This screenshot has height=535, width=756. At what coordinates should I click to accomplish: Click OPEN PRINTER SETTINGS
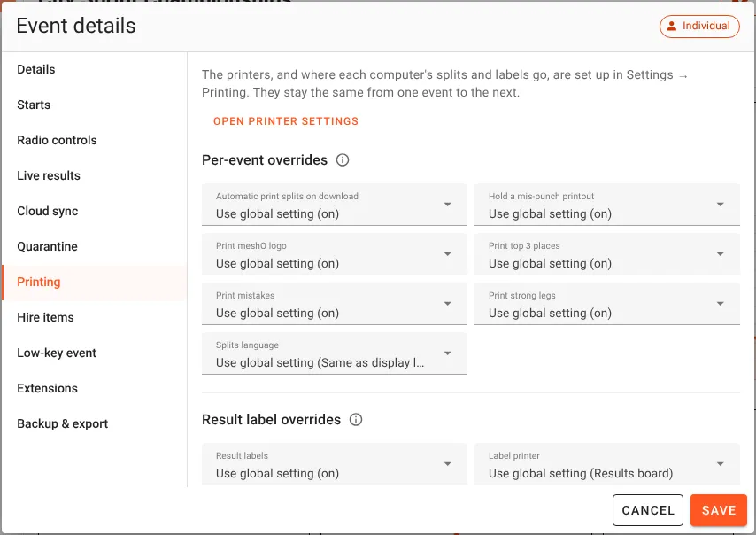(x=286, y=121)
